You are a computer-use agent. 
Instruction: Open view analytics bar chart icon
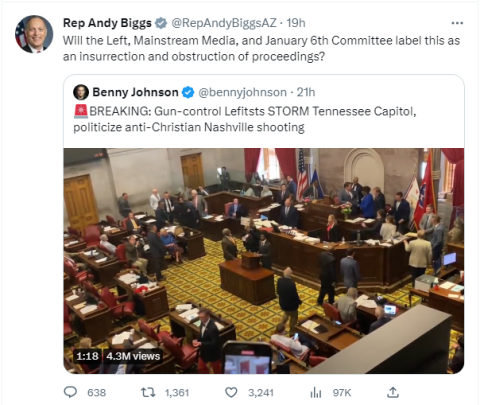[x=315, y=393]
